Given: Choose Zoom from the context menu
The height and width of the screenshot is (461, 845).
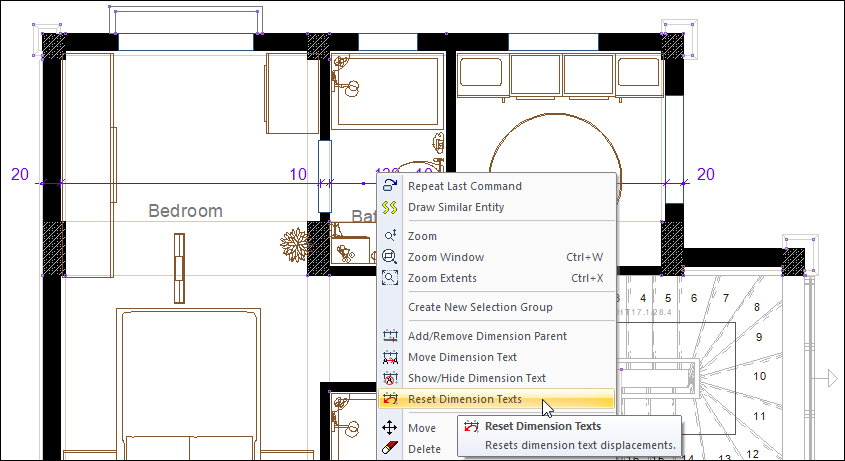Looking at the screenshot, I should 422,236.
